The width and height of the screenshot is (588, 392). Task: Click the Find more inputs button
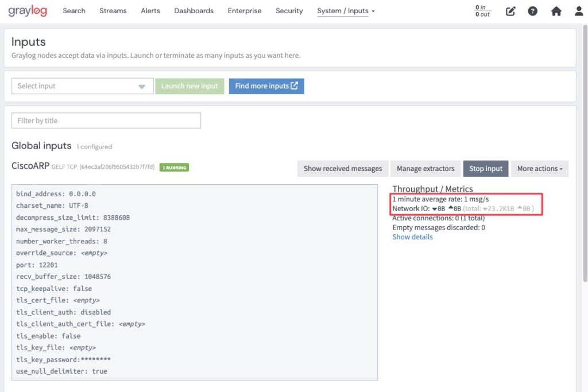(x=266, y=86)
